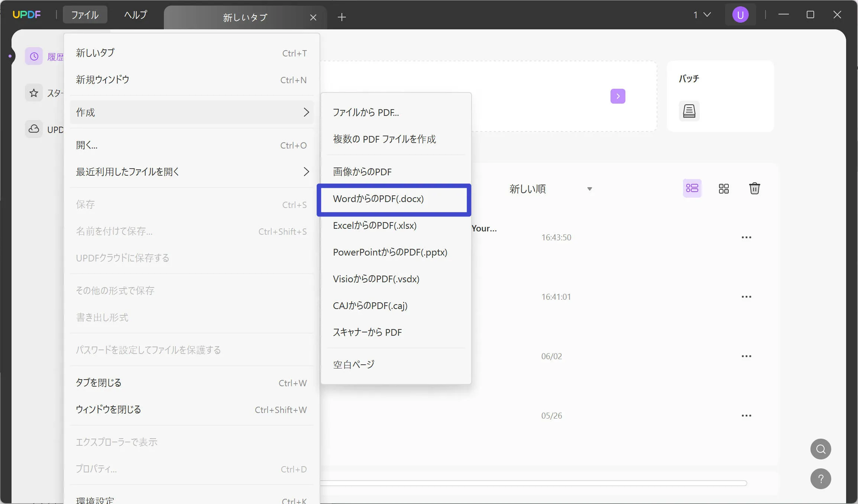Open the UPDF cloud icon in sidebar
The image size is (858, 504).
point(34,129)
